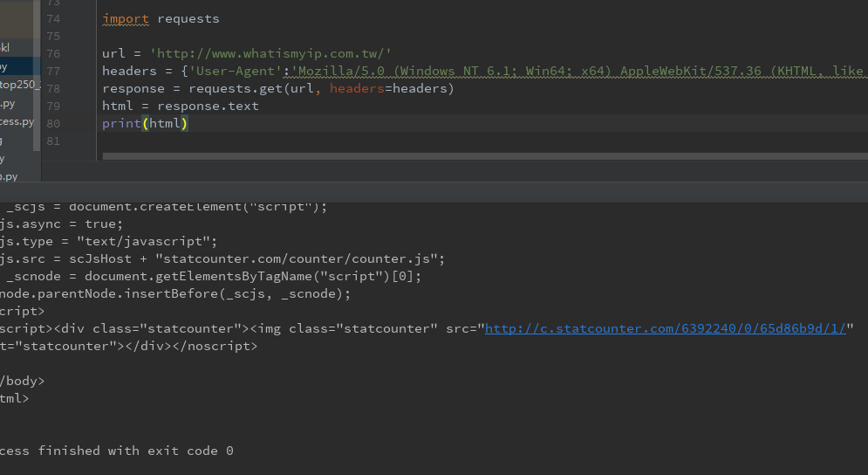The image size is (868, 475).
Task: Click the 'User-Agent' string on line 77
Action: (231, 71)
